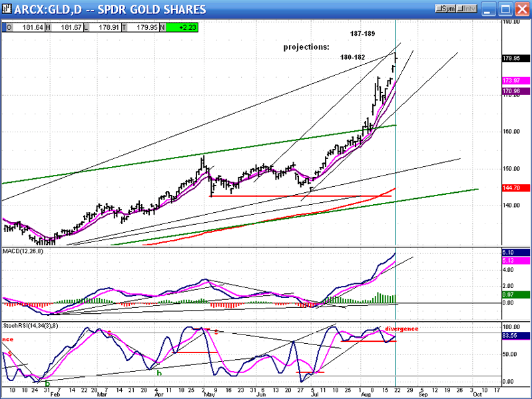The width and height of the screenshot is (532, 399).
Task: Click the green 0.97 histogram value tag
Action: pyautogui.click(x=515, y=295)
